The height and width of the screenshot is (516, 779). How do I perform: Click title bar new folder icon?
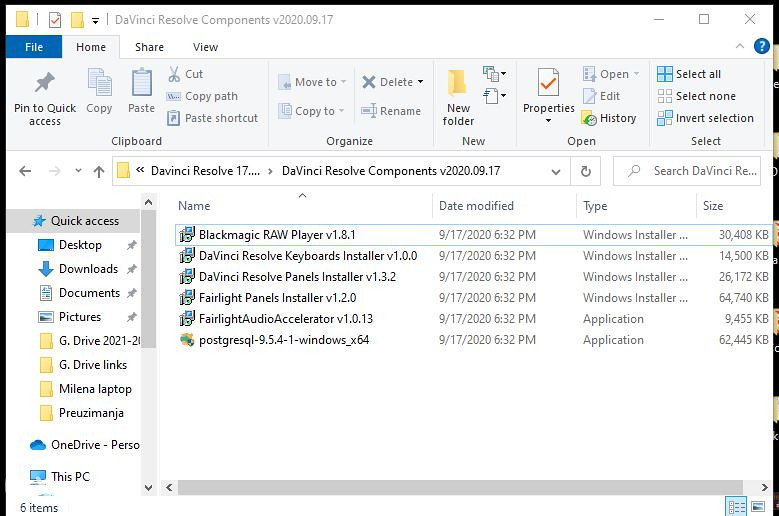click(77, 20)
